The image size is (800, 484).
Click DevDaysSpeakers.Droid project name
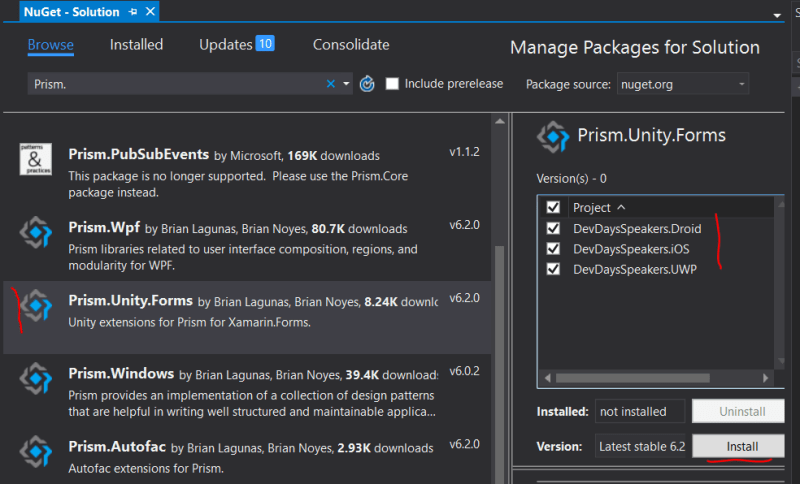[637, 228]
